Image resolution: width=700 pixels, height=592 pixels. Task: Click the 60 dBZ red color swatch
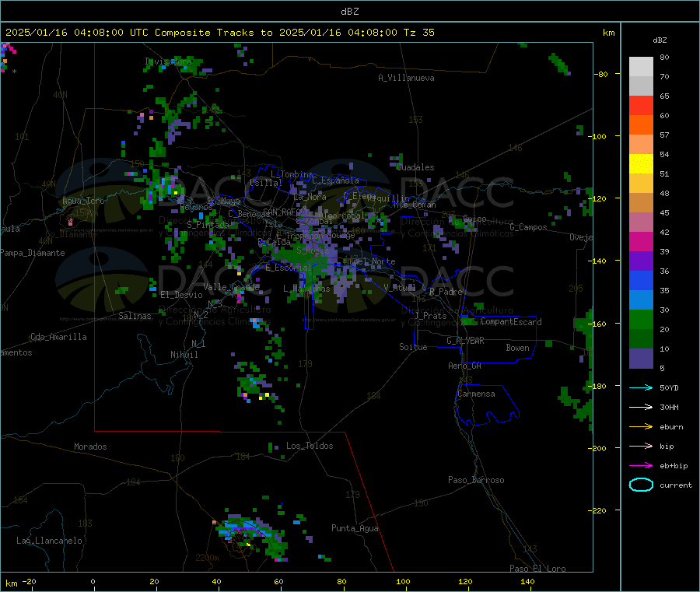[641, 105]
